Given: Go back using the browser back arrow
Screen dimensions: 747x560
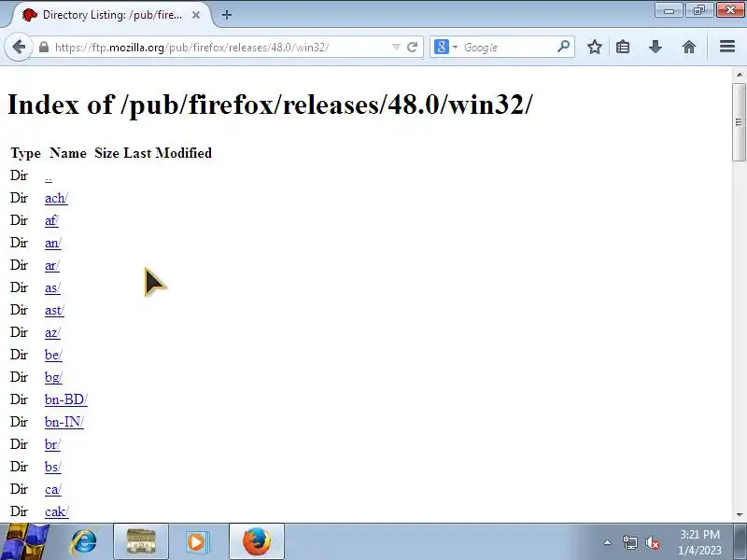Looking at the screenshot, I should point(19,48).
